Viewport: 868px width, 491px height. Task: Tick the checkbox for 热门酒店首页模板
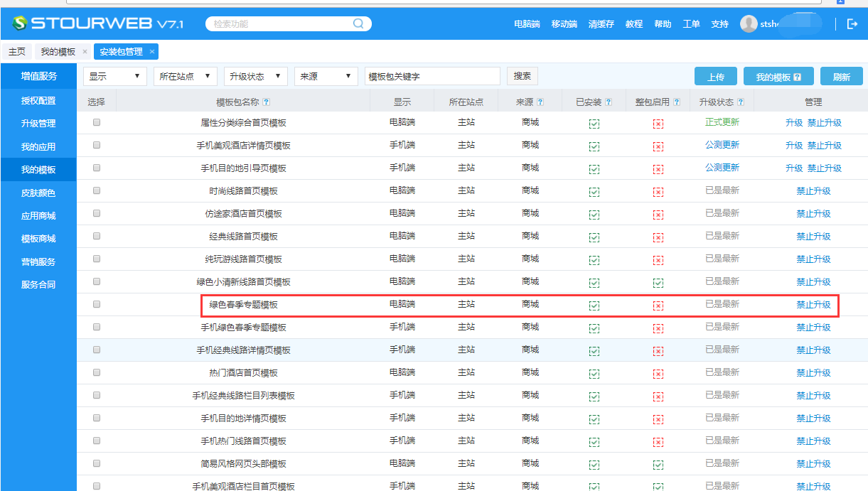(x=97, y=372)
